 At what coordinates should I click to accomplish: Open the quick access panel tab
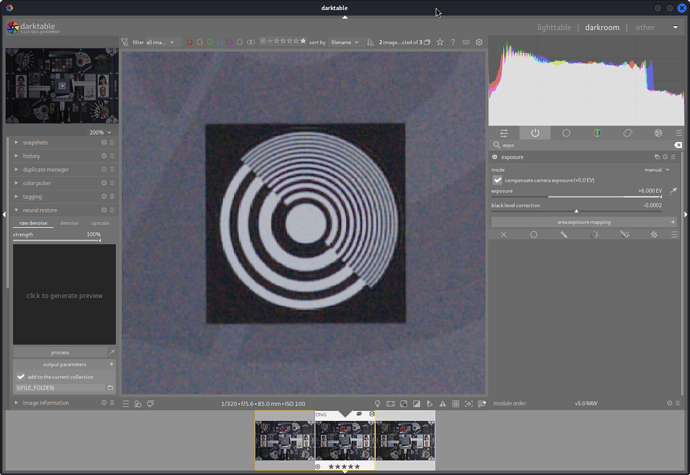pos(504,133)
